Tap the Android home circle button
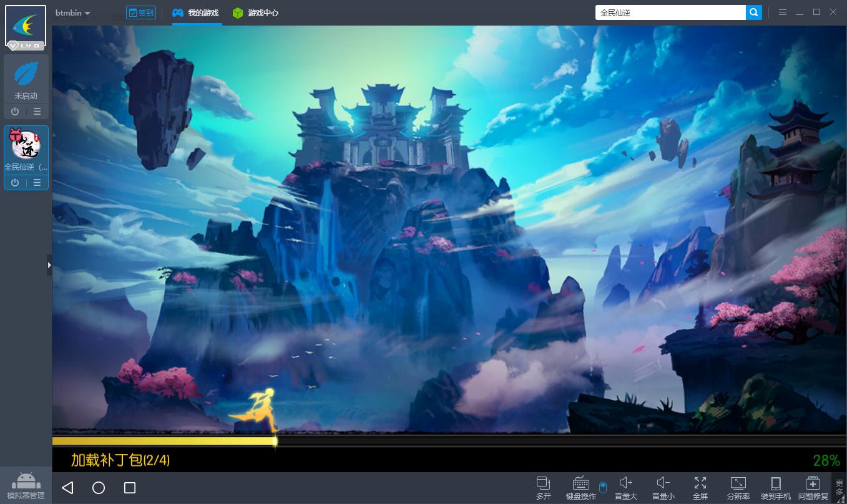This screenshot has height=504, width=847. click(x=99, y=488)
